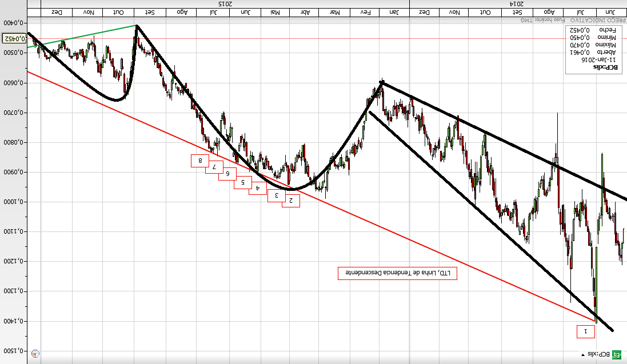Open the BCP:xlis dropdown arrow
The image size is (627, 364).
click(x=583, y=354)
